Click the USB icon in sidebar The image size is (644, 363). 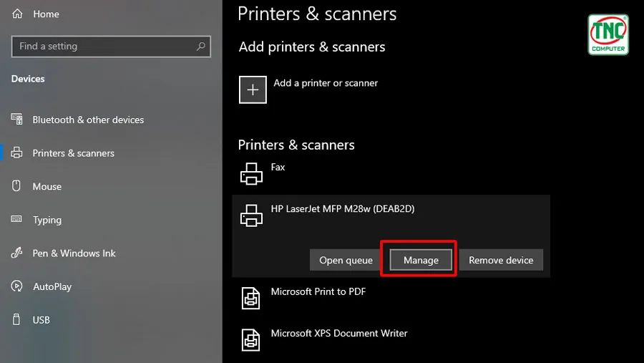pos(16,319)
